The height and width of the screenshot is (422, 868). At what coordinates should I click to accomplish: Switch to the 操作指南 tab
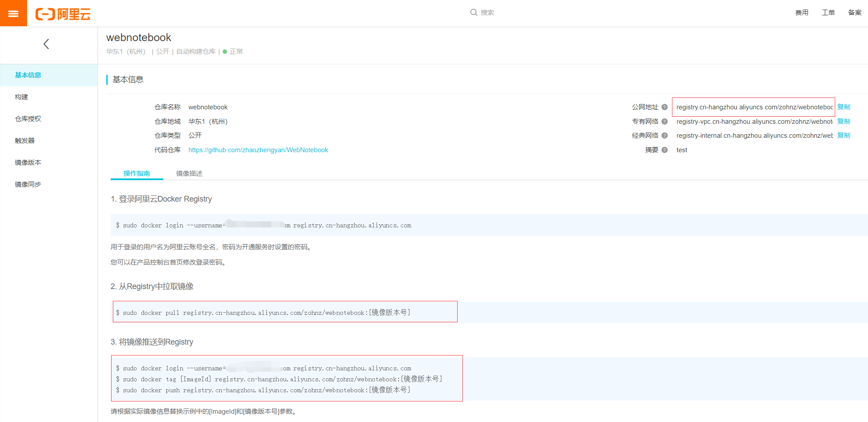pyautogui.click(x=137, y=174)
